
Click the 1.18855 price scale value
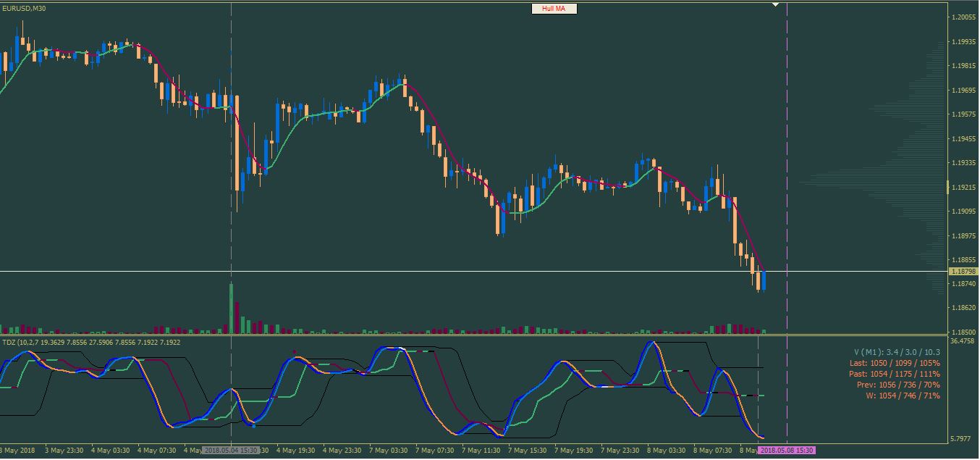[964, 260]
